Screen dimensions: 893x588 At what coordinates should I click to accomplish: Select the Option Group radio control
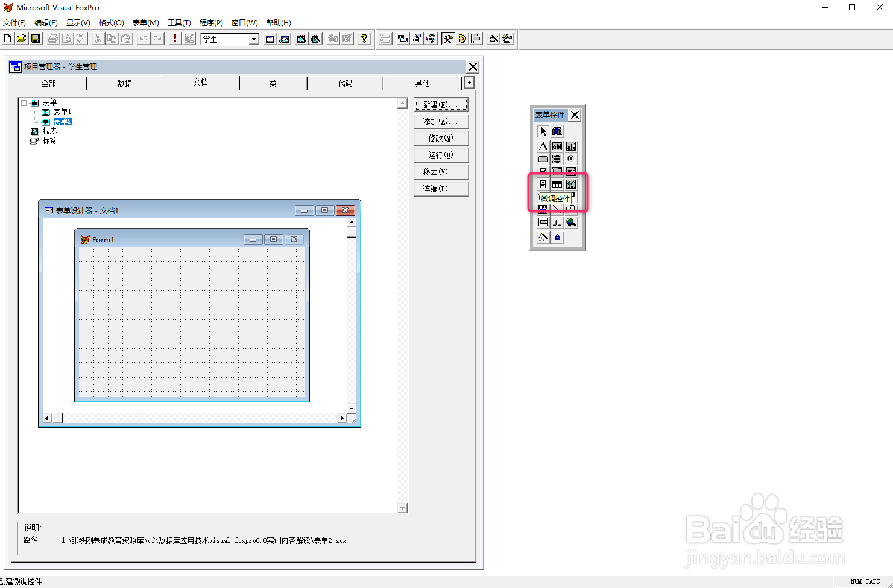click(x=571, y=159)
